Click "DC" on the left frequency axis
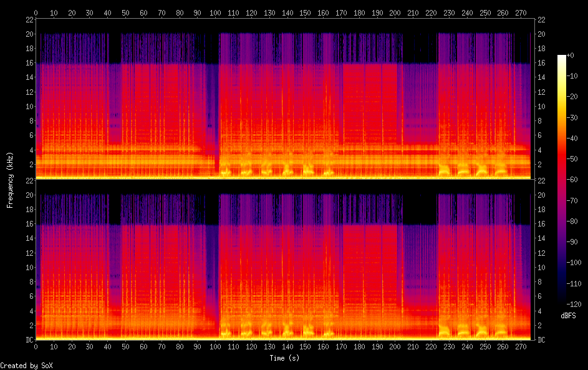 pos(30,339)
